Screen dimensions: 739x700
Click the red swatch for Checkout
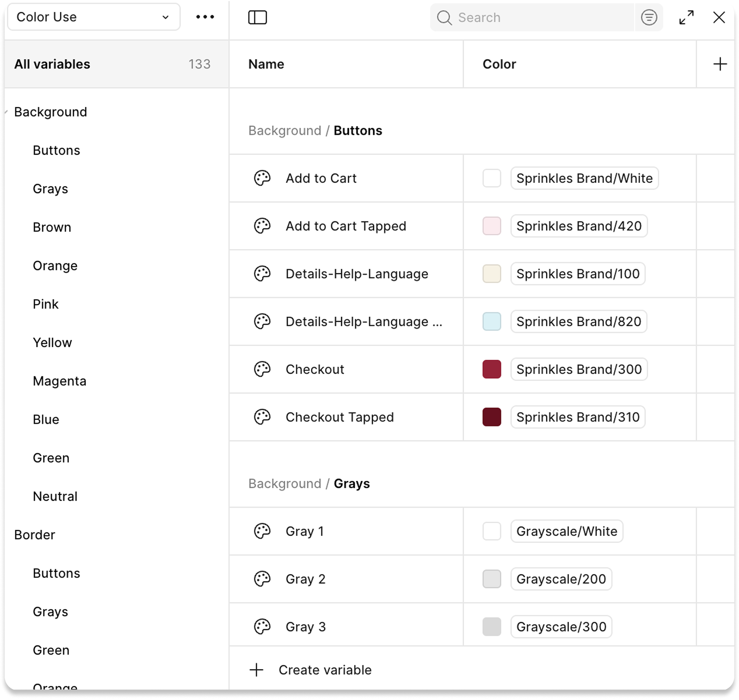pyautogui.click(x=491, y=369)
